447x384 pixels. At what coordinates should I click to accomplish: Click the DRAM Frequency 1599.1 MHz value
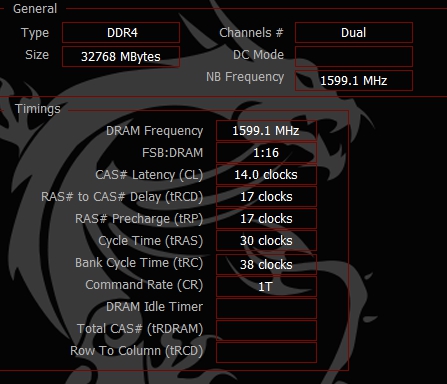click(x=266, y=131)
